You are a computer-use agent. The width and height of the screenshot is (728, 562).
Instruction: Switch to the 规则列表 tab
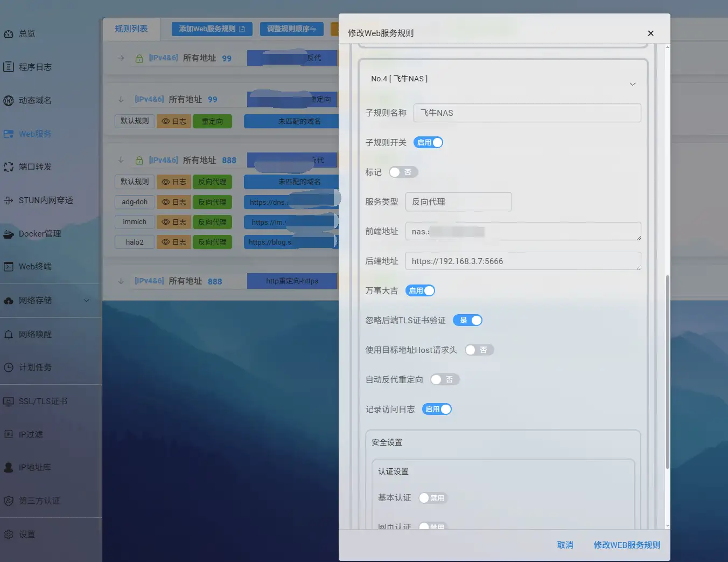click(131, 29)
